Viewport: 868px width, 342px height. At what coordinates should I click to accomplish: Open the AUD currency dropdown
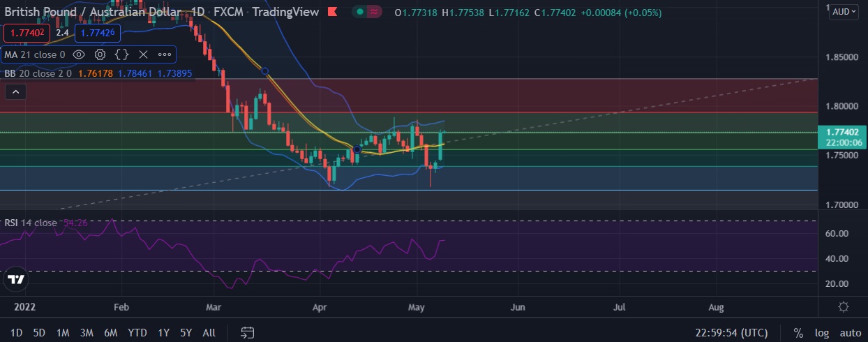[844, 12]
